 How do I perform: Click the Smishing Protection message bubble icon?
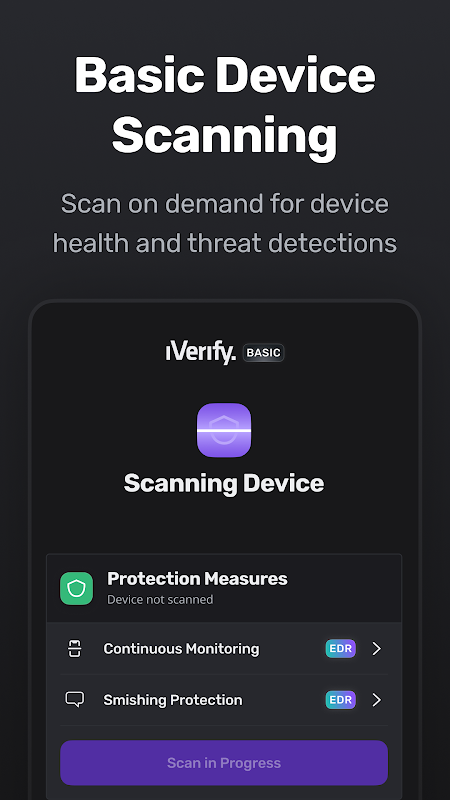coord(74,699)
